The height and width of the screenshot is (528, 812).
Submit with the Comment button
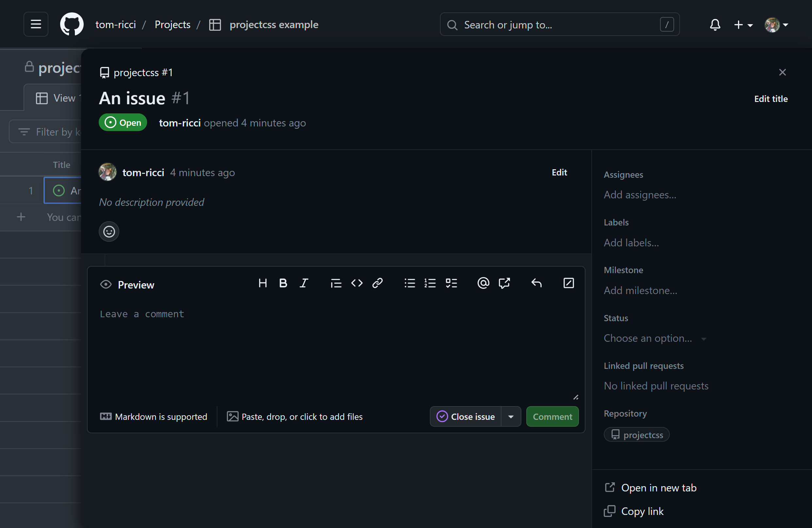point(552,417)
